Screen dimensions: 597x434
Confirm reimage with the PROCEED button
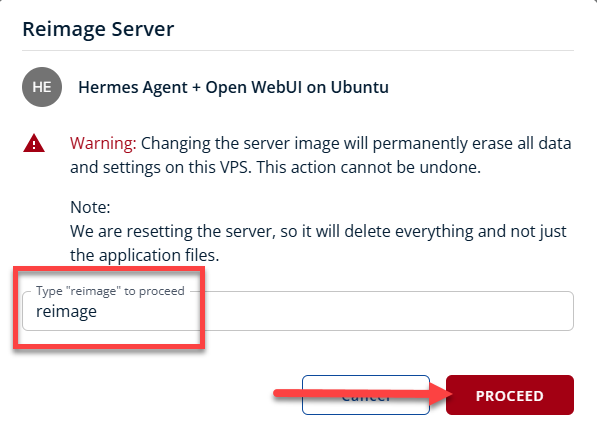point(509,395)
